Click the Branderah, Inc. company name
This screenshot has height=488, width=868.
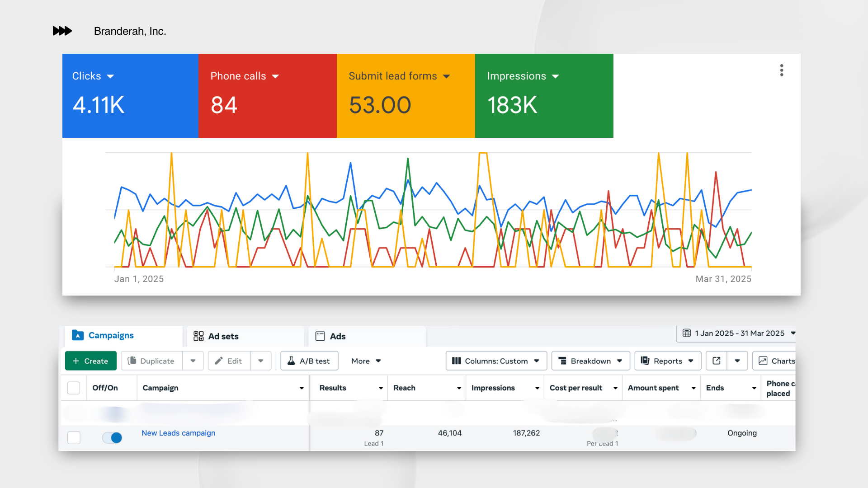[x=130, y=31]
